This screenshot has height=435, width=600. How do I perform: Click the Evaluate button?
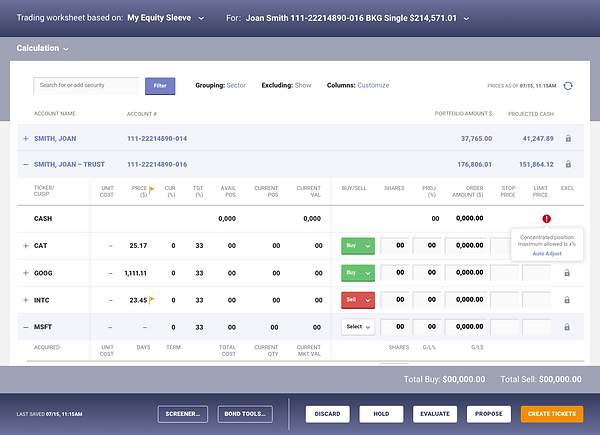click(435, 414)
